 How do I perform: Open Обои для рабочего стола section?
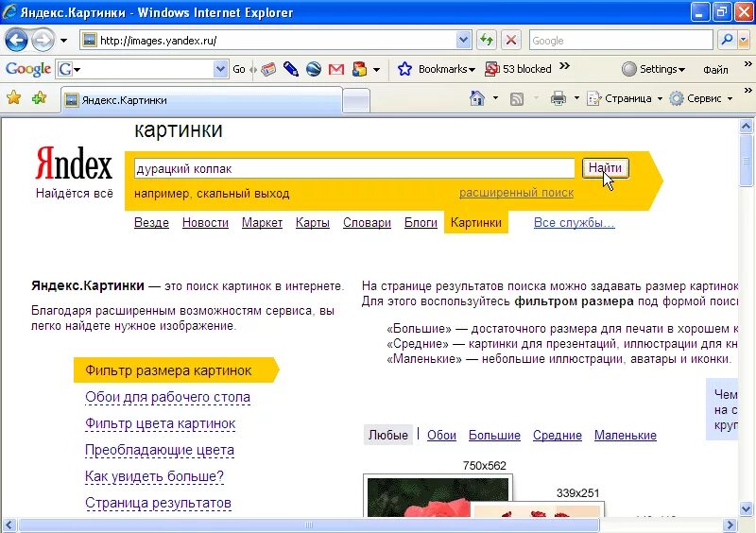[168, 397]
